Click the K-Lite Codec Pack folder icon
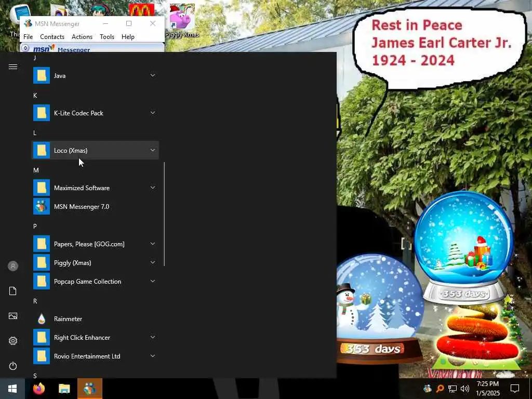Screen dimensions: 532x399 tap(42, 113)
